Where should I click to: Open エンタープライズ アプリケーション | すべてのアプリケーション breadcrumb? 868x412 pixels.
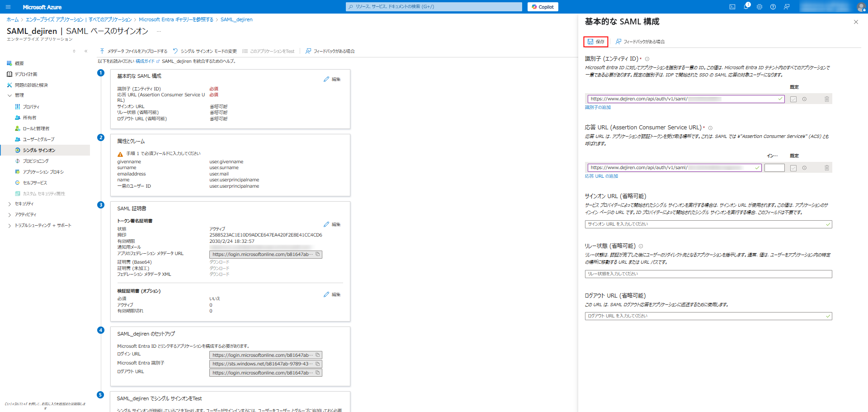click(x=79, y=19)
